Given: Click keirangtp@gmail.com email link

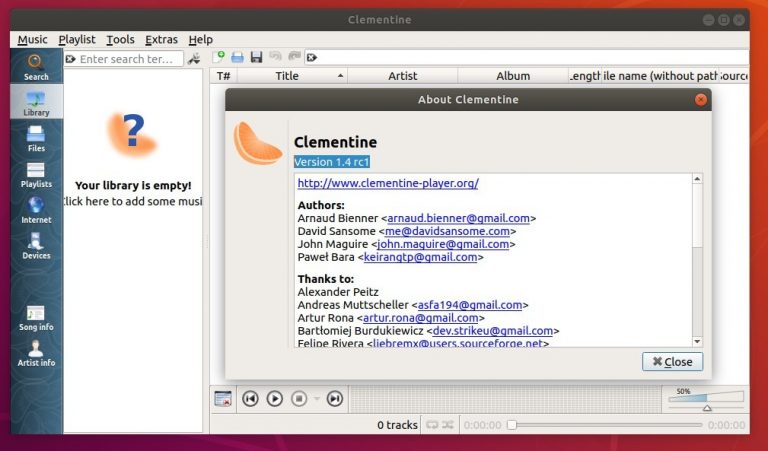Looking at the screenshot, I should point(420,257).
